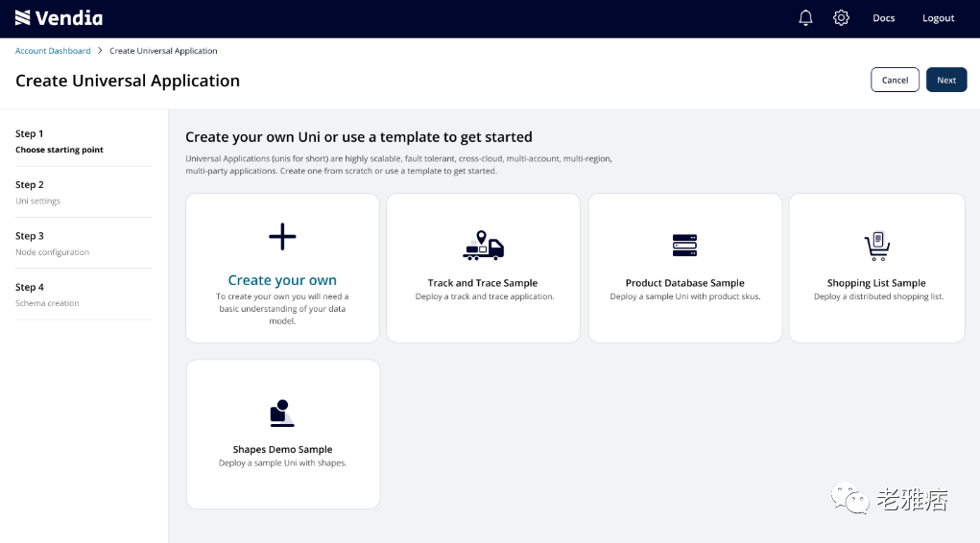980x543 pixels.
Task: Click the Vendia logo
Action: [59, 18]
